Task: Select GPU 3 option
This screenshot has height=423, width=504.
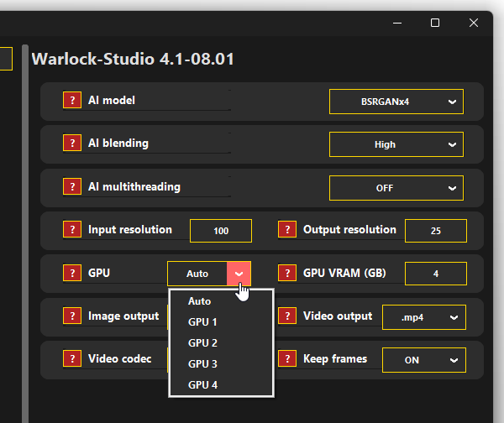Action: click(221, 364)
